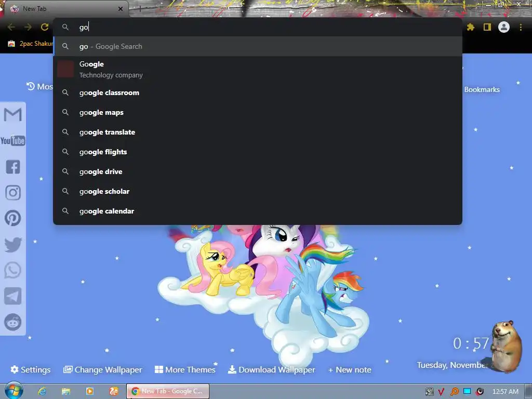Image resolution: width=532 pixels, height=399 pixels.
Task: Go back with the back arrow
Action: [x=11, y=27]
